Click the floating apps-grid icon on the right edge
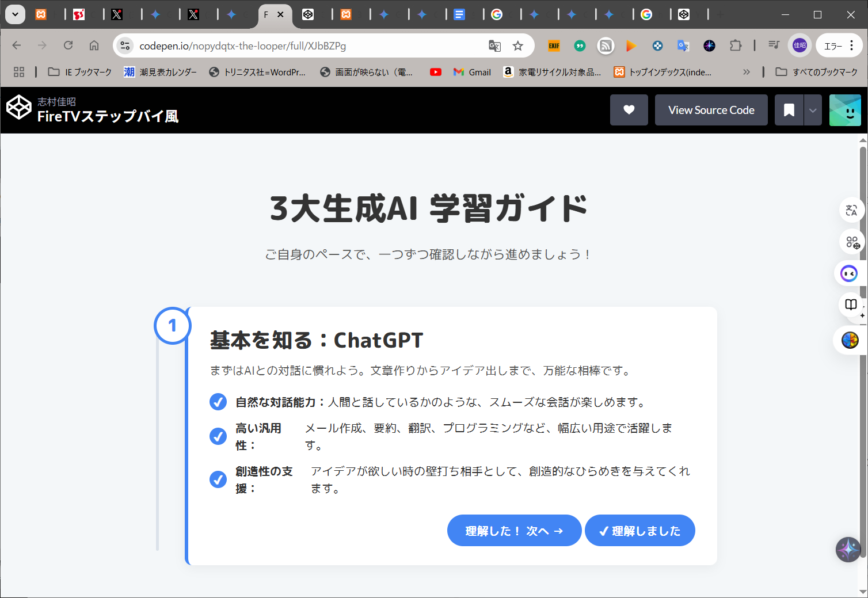Viewport: 868px width, 598px height. [x=852, y=242]
